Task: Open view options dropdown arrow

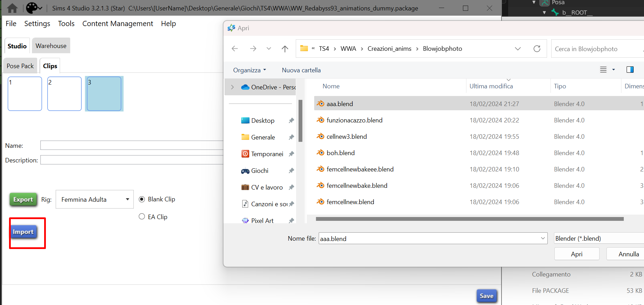Action: point(613,70)
